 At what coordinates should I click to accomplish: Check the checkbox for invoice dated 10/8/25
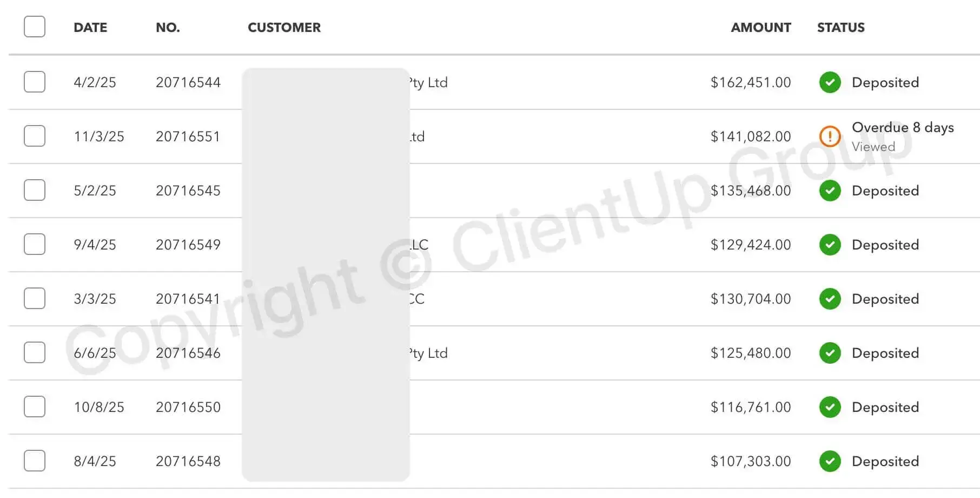pos(34,407)
